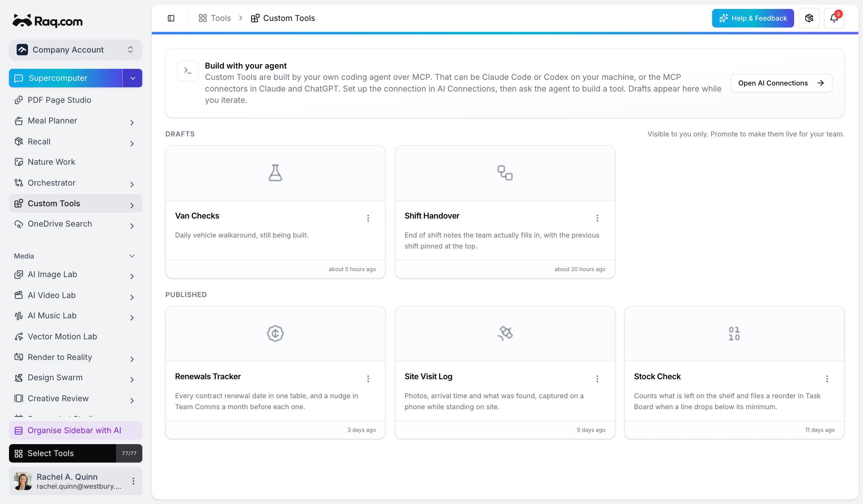Click the Stock Check binary icon
The width and height of the screenshot is (863, 504).
pyautogui.click(x=734, y=333)
